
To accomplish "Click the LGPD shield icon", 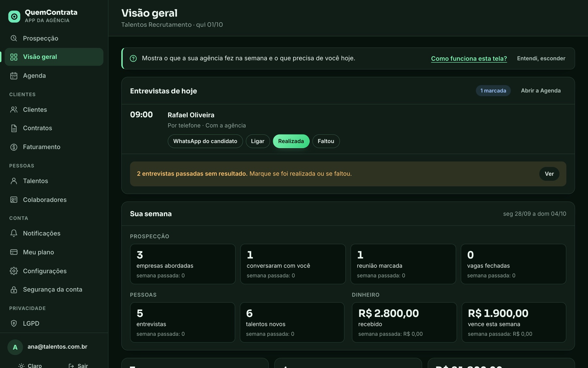I will point(14,324).
